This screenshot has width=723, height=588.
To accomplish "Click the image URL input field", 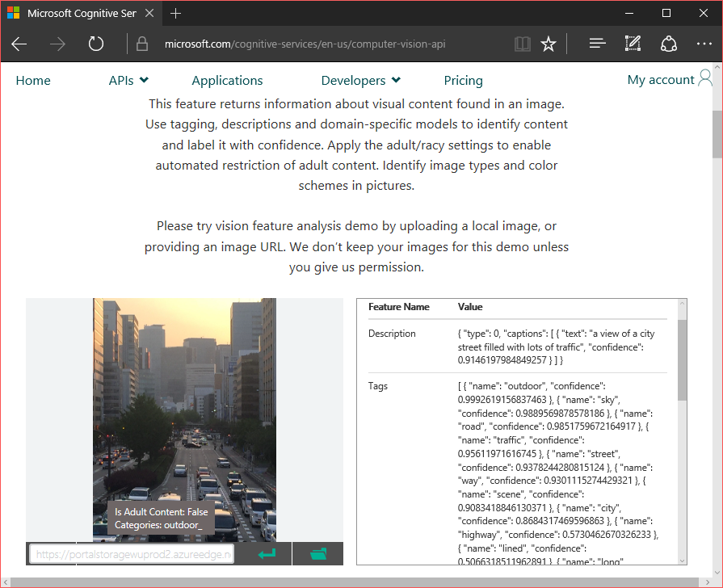I will tap(132, 554).
